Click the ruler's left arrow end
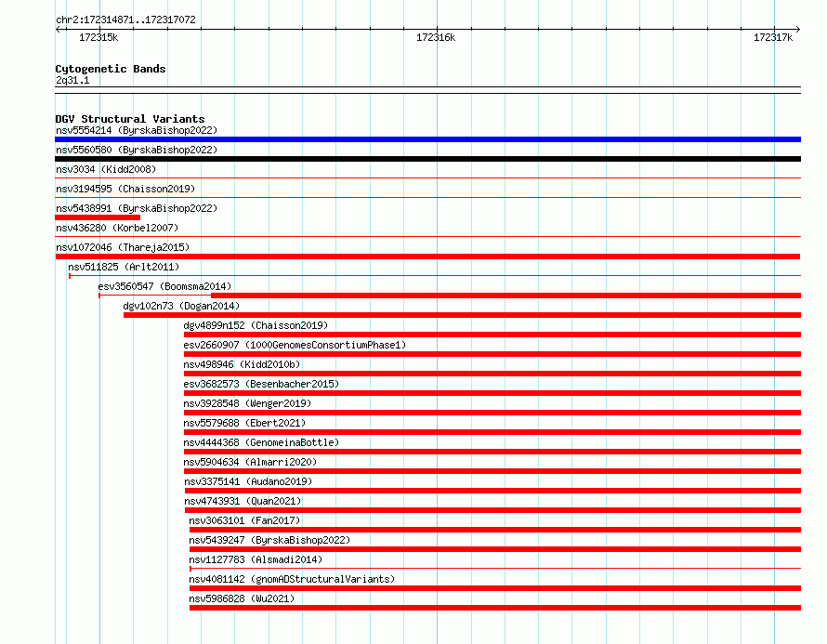 [x=58, y=29]
